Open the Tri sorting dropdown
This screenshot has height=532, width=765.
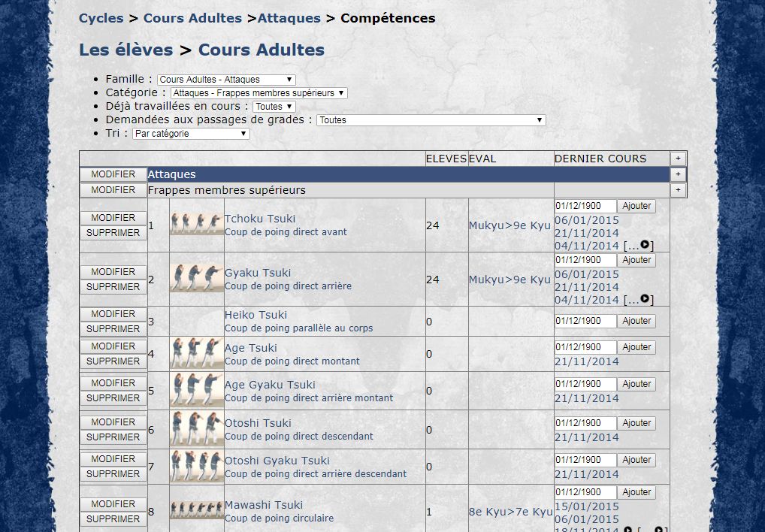tap(191, 134)
